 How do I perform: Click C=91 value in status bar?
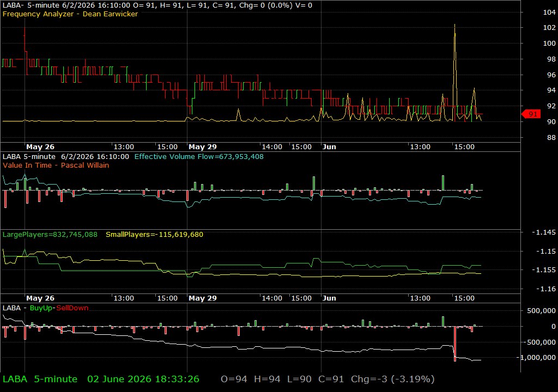(x=331, y=379)
